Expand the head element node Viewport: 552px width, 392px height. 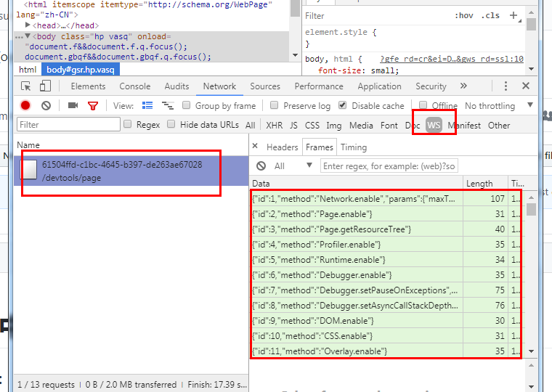coord(28,25)
